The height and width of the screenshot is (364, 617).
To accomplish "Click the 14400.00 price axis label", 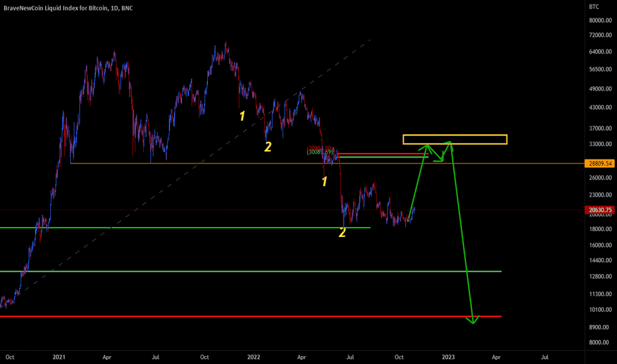I will 600,260.
